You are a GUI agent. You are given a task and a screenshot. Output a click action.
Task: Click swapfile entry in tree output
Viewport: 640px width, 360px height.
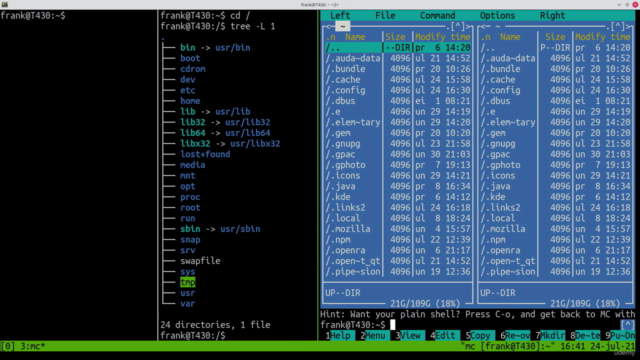[x=200, y=261]
